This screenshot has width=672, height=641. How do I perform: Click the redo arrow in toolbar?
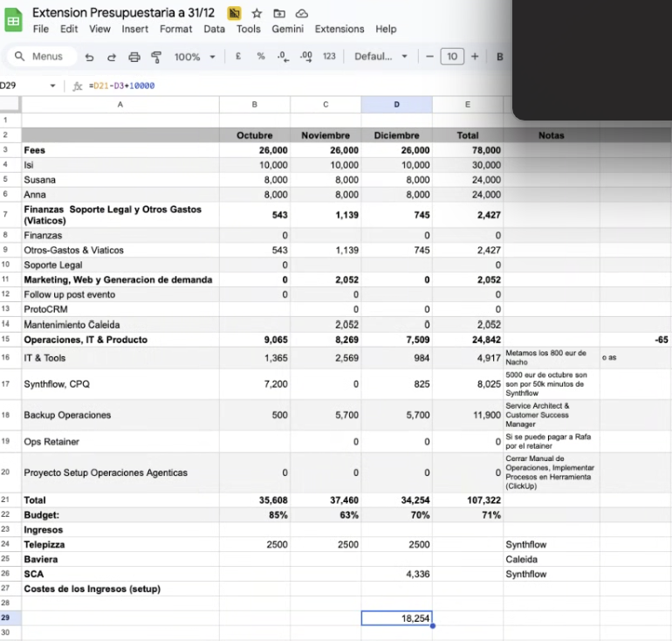coord(111,57)
